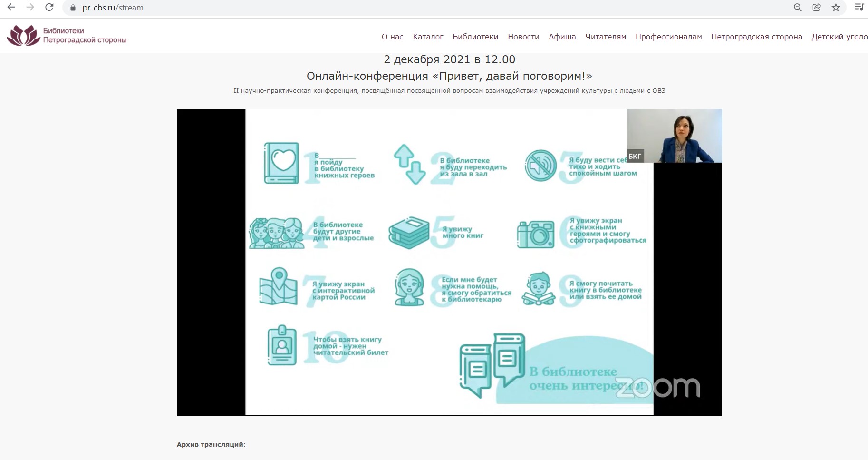Click the speaker webcam thumbnail in video
This screenshot has width=868, height=460.
(x=674, y=136)
